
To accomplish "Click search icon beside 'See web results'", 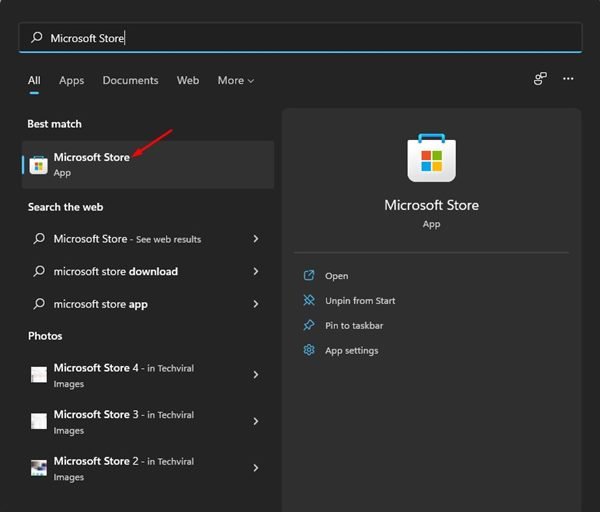I will (x=39, y=238).
